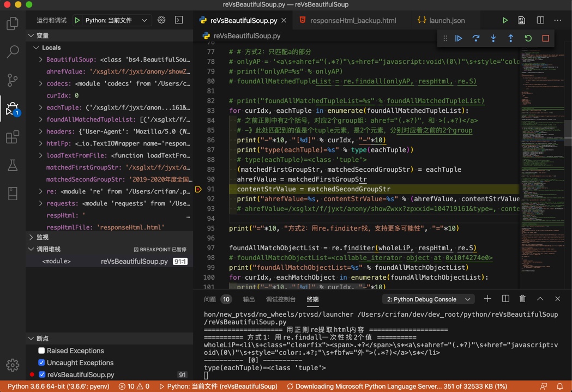Select the <module> call stack frame

click(x=110, y=261)
